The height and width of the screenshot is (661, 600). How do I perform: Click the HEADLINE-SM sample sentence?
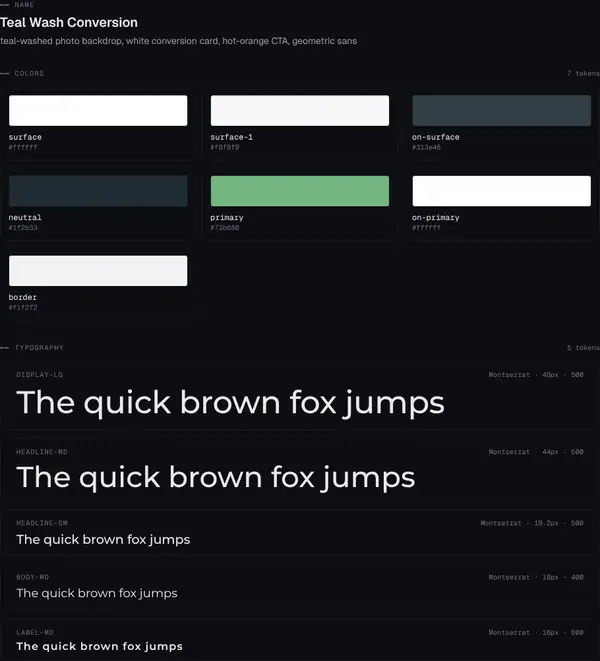pos(103,540)
